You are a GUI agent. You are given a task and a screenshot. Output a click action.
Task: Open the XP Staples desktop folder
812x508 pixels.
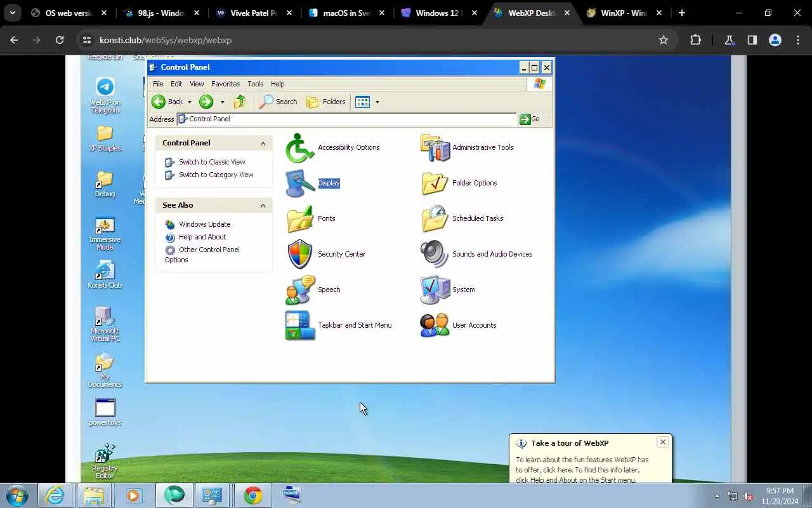[x=105, y=138]
